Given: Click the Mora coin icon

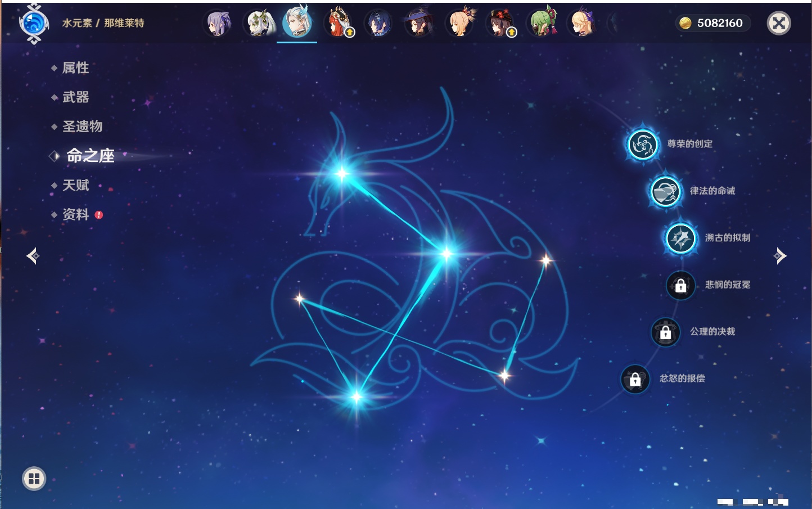Looking at the screenshot, I should tap(685, 23).
